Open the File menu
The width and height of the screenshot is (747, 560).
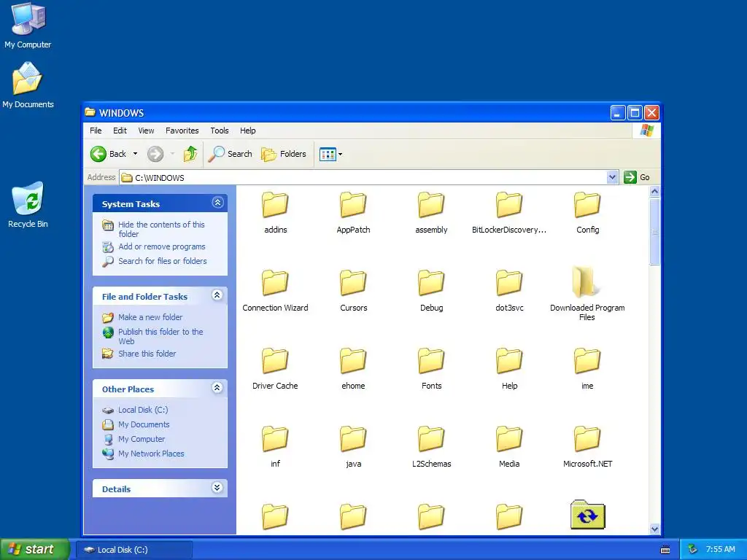(x=96, y=131)
